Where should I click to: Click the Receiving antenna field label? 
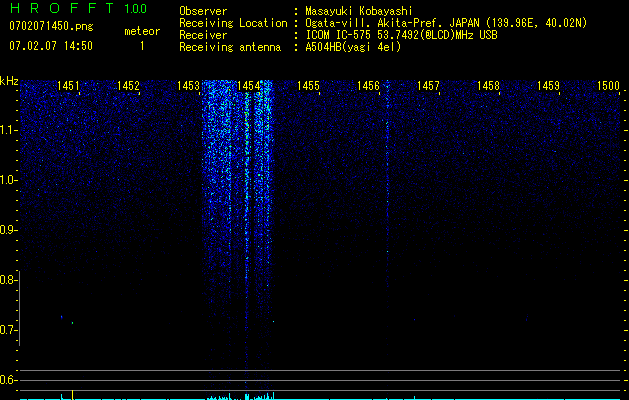click(x=230, y=47)
